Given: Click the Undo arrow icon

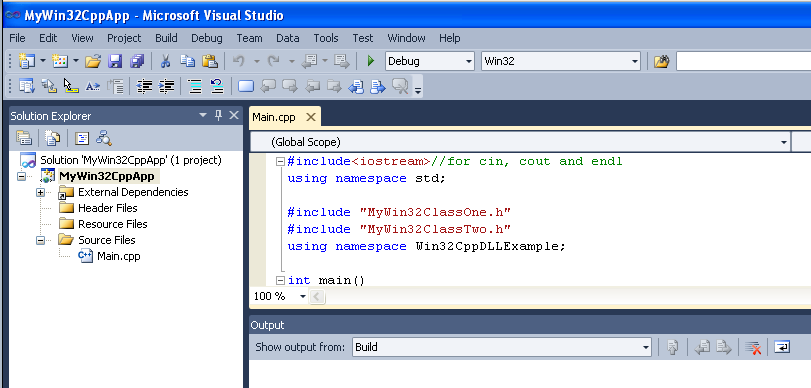Looking at the screenshot, I should pos(238,61).
